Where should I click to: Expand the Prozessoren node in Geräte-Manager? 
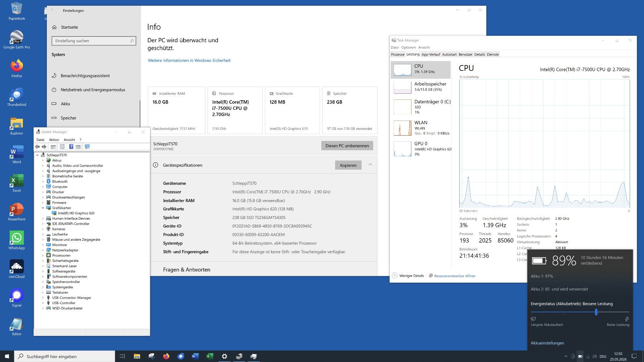pyautogui.click(x=43, y=255)
